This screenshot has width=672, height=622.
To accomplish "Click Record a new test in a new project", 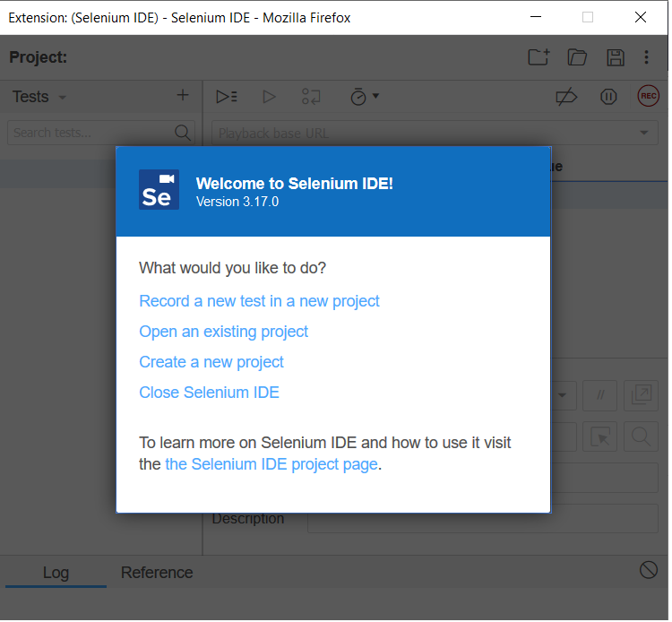I will pyautogui.click(x=259, y=301).
